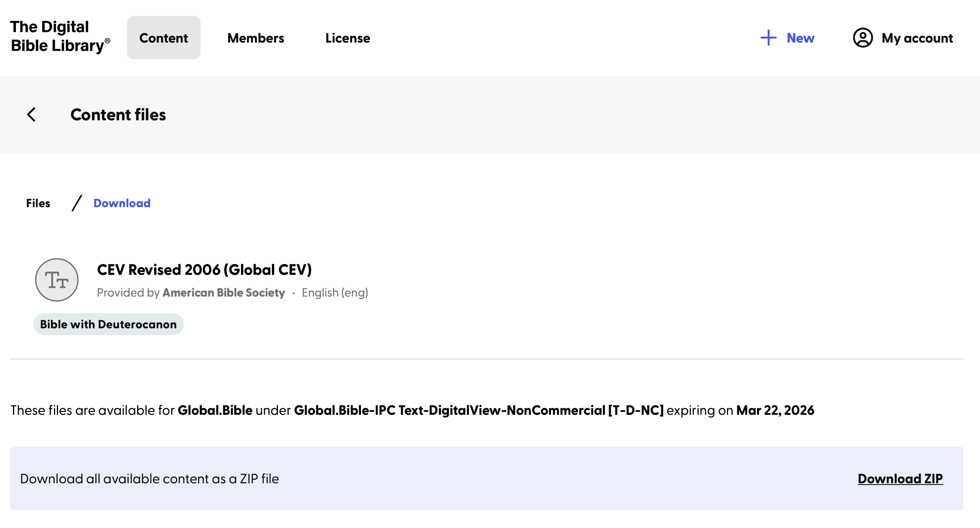Image resolution: width=980 pixels, height=528 pixels.
Task: Open the Content tab
Action: [163, 38]
